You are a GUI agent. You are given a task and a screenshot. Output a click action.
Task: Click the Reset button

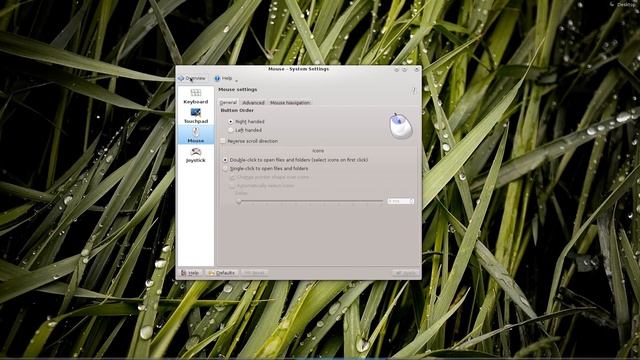click(x=254, y=273)
